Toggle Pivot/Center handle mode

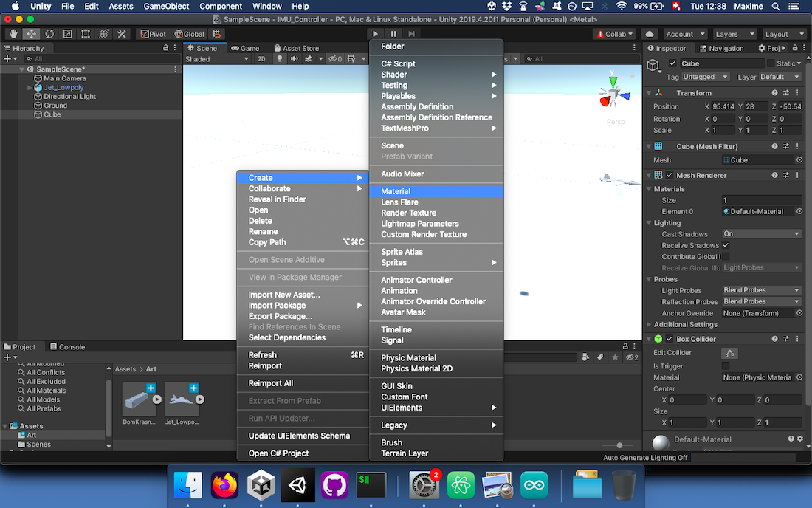click(154, 34)
